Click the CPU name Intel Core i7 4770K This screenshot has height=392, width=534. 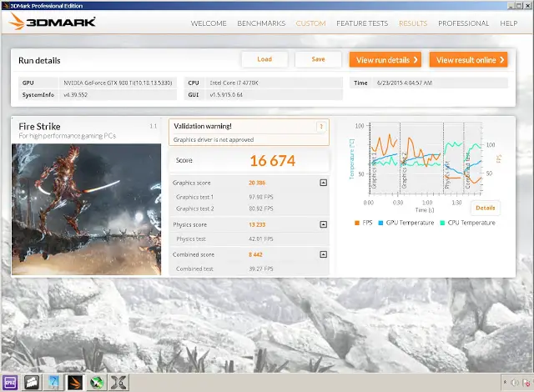[x=234, y=83]
